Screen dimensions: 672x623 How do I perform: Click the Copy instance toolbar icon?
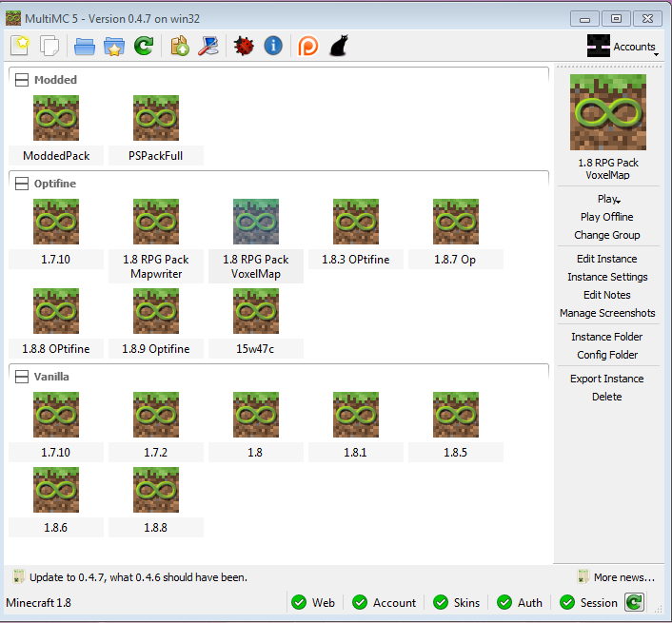click(49, 45)
